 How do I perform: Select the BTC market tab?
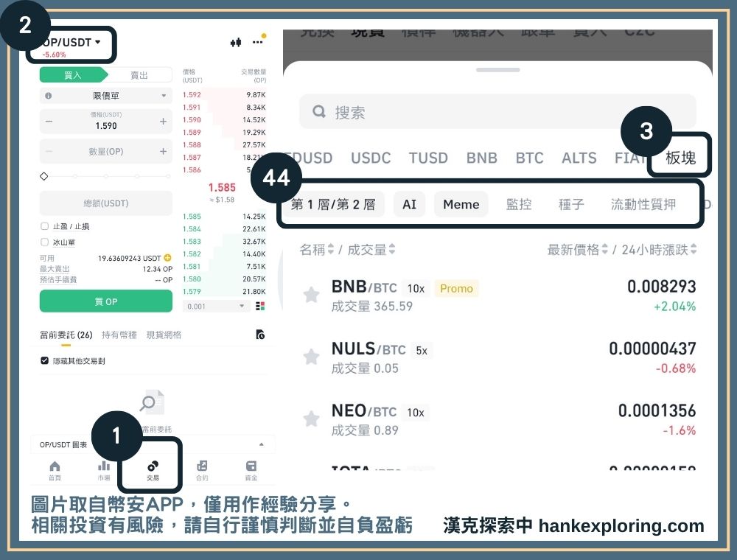(x=529, y=158)
